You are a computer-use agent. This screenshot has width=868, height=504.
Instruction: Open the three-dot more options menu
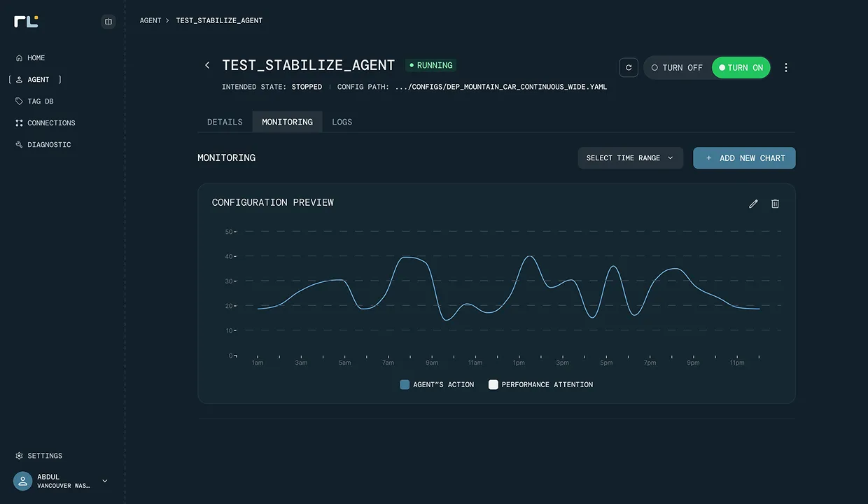pos(786,67)
